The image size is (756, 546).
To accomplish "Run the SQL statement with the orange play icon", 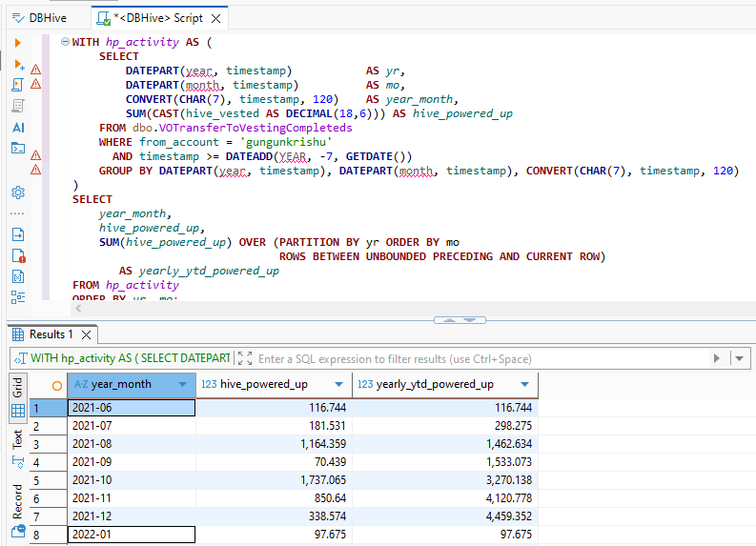I will (x=17, y=43).
